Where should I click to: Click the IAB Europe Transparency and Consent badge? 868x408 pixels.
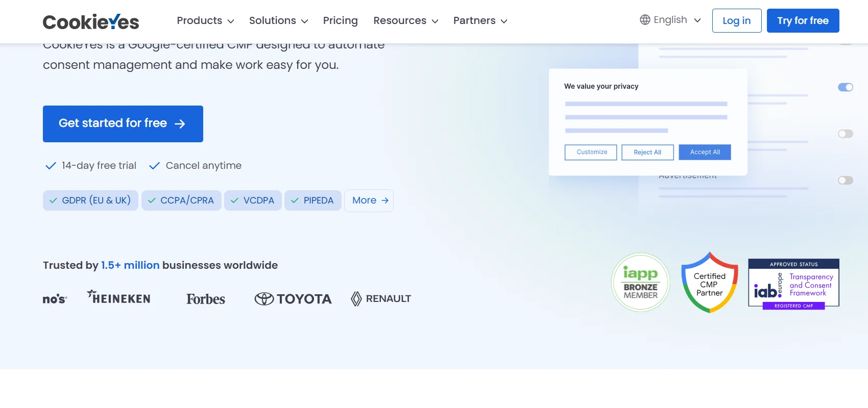[x=794, y=284]
